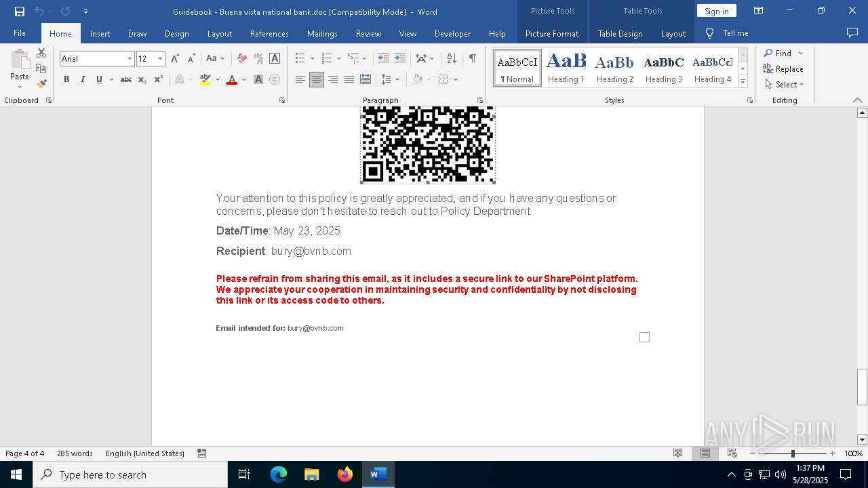The image size is (868, 488).
Task: Click Ribbon Display Options icon
Action: pyautogui.click(x=759, y=11)
